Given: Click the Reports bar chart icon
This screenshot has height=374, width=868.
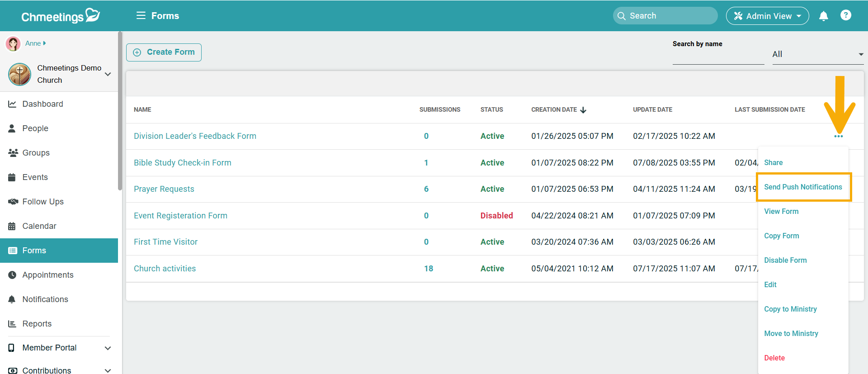Looking at the screenshot, I should point(12,324).
